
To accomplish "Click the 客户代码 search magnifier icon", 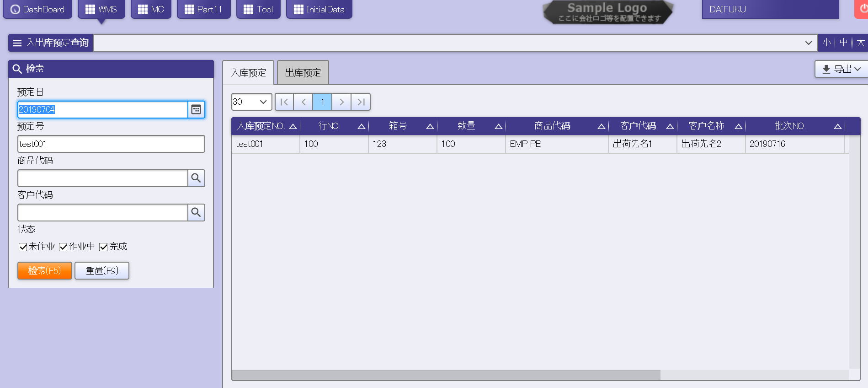I will pos(196,213).
